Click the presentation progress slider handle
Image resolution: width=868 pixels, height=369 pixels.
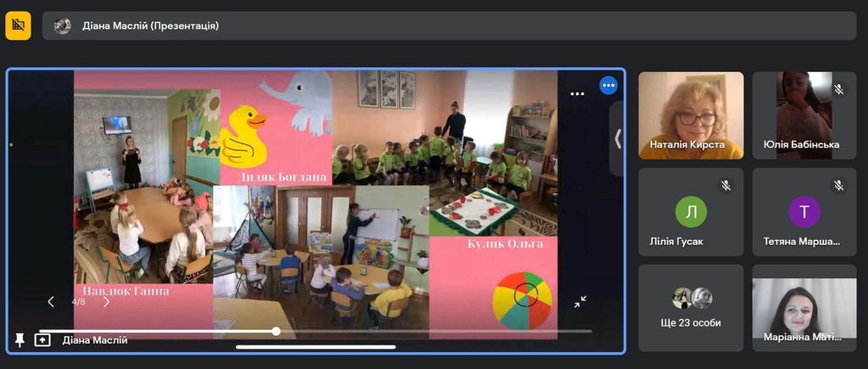pyautogui.click(x=276, y=331)
